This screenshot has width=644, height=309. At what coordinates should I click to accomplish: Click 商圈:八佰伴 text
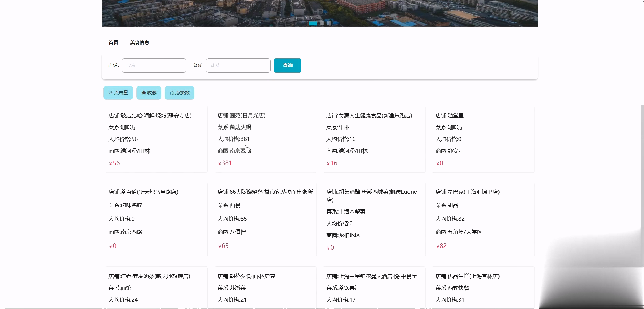[231, 232]
